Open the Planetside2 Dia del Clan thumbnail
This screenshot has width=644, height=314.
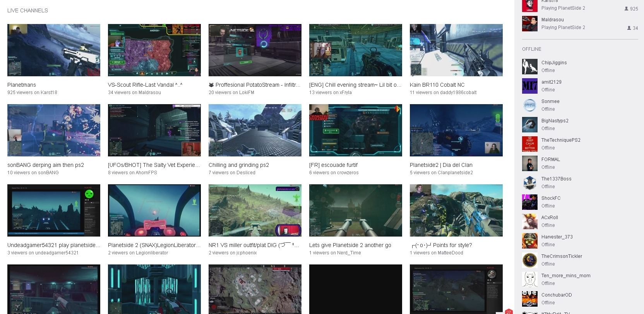point(456,130)
